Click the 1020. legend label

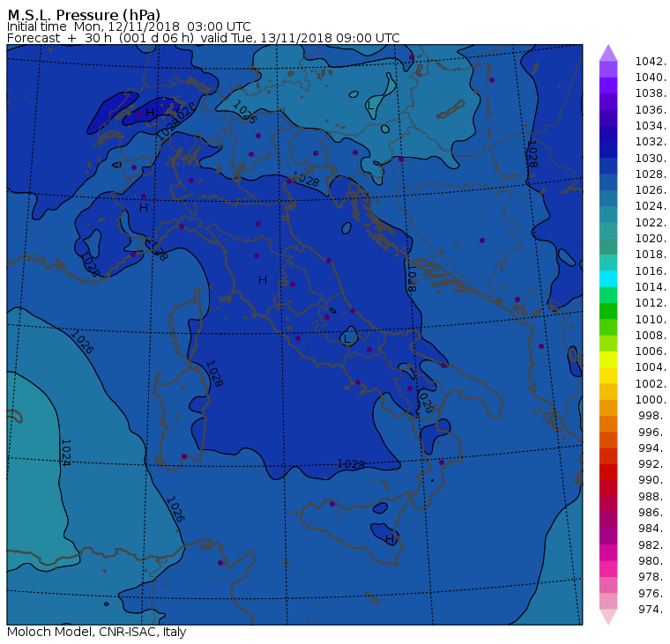tap(651, 238)
